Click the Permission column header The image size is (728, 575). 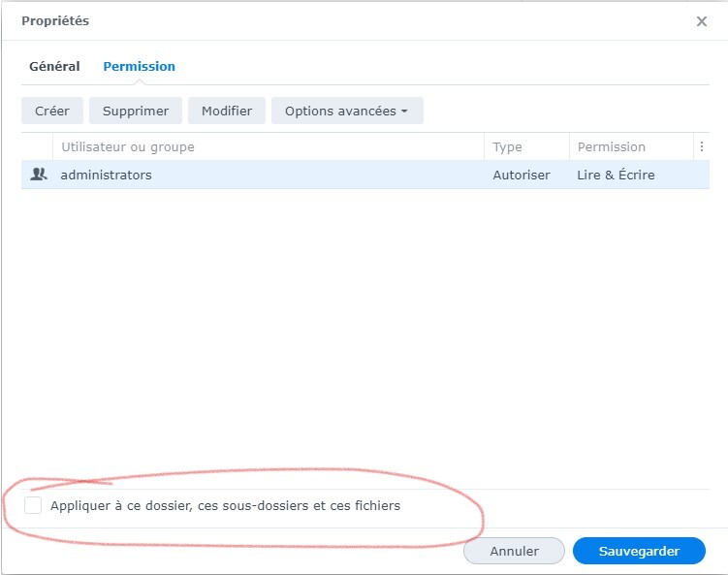[631, 146]
